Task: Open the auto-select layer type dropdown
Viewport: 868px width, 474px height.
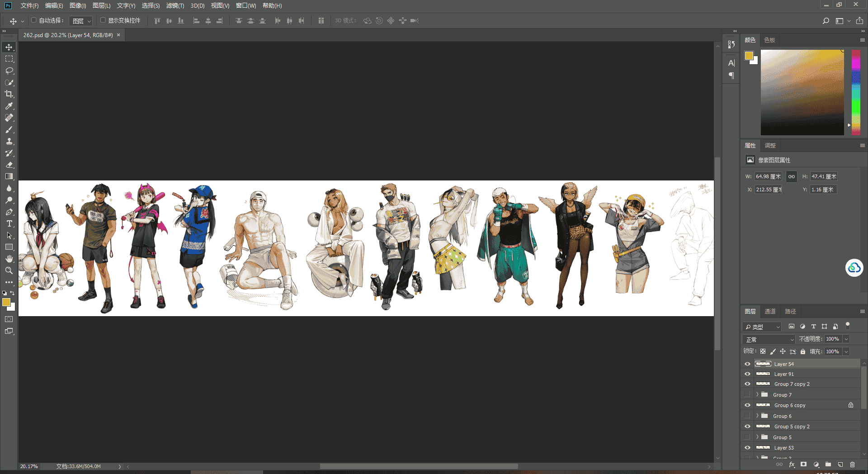Action: [x=81, y=21]
